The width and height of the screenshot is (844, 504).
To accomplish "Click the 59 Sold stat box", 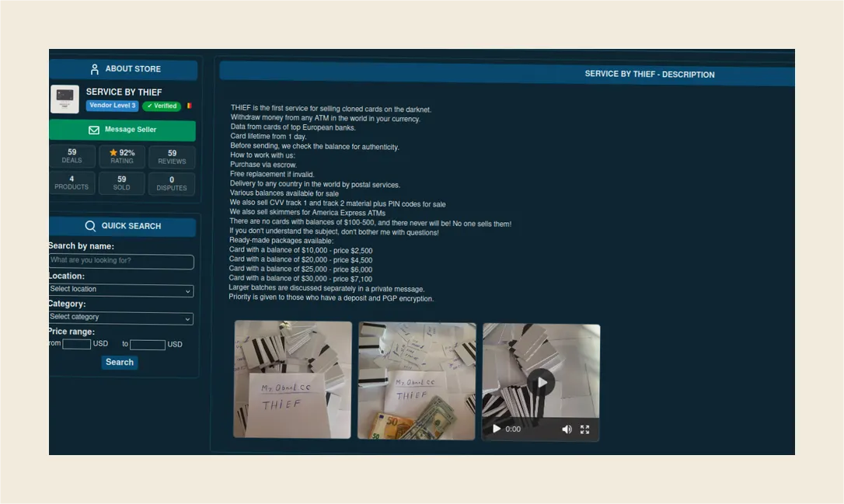I will (122, 182).
